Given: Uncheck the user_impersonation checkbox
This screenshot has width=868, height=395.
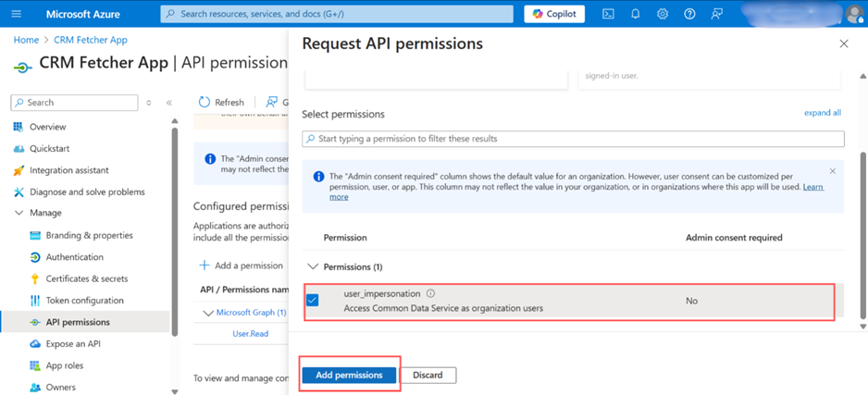Looking at the screenshot, I should point(312,301).
